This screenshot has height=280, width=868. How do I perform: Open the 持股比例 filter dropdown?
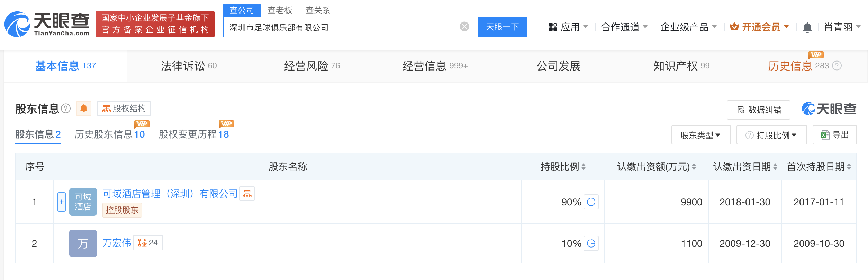(x=771, y=135)
